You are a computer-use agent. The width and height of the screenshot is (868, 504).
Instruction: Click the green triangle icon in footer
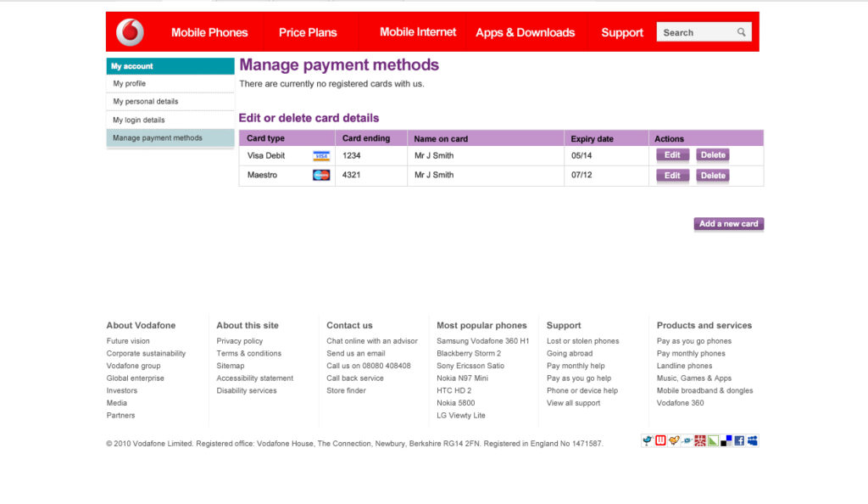click(712, 440)
